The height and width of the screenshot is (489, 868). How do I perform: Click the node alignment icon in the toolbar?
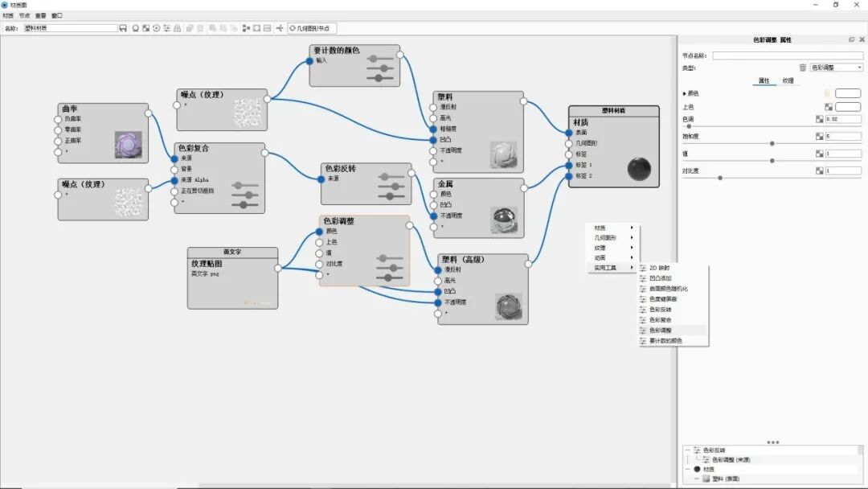247,27
